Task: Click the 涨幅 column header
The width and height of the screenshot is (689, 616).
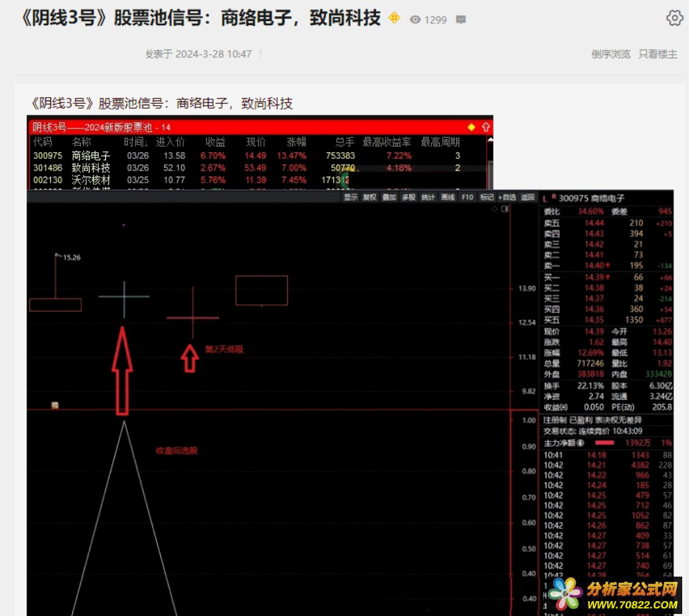Action: (x=296, y=142)
